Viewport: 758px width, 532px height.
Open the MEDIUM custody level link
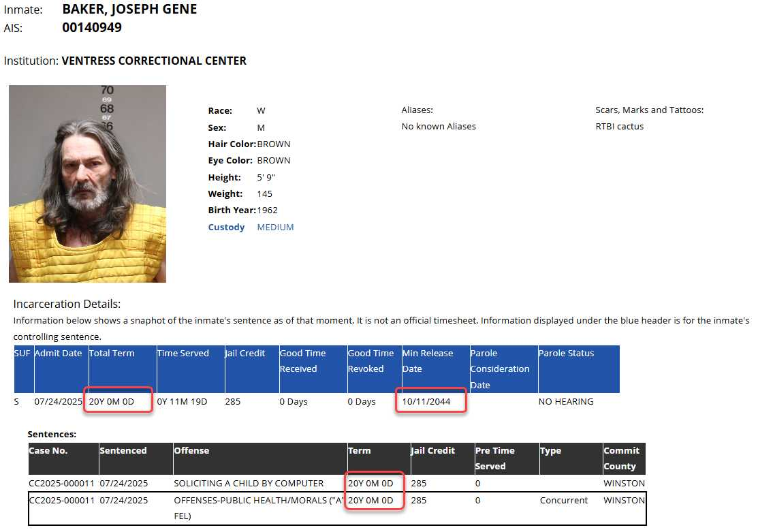(x=275, y=227)
